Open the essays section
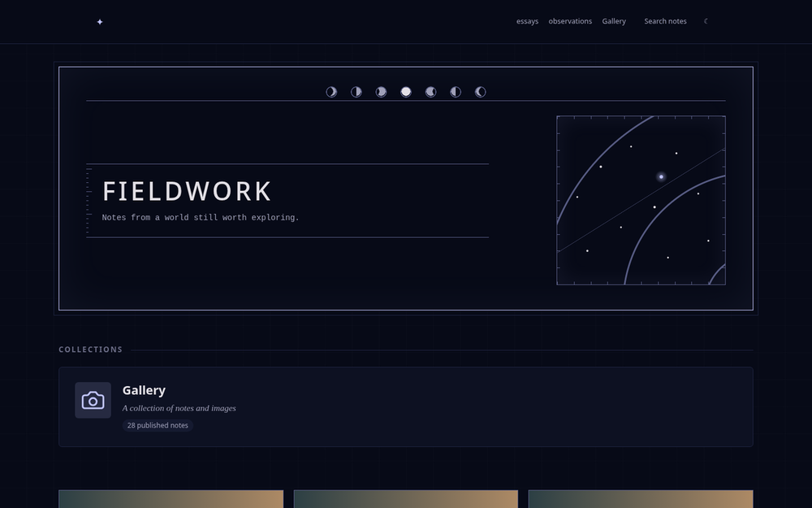Screen dimensions: 812x508 [527, 21]
